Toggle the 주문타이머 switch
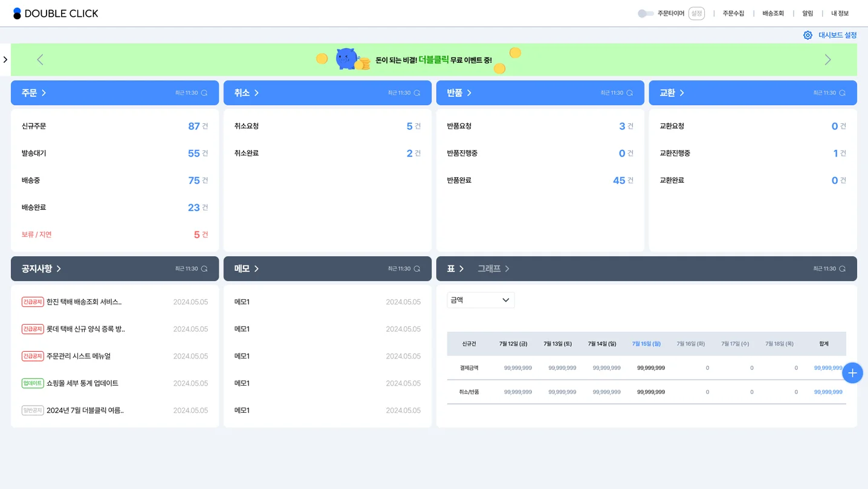Screen dimensions: 868x489 646,13
